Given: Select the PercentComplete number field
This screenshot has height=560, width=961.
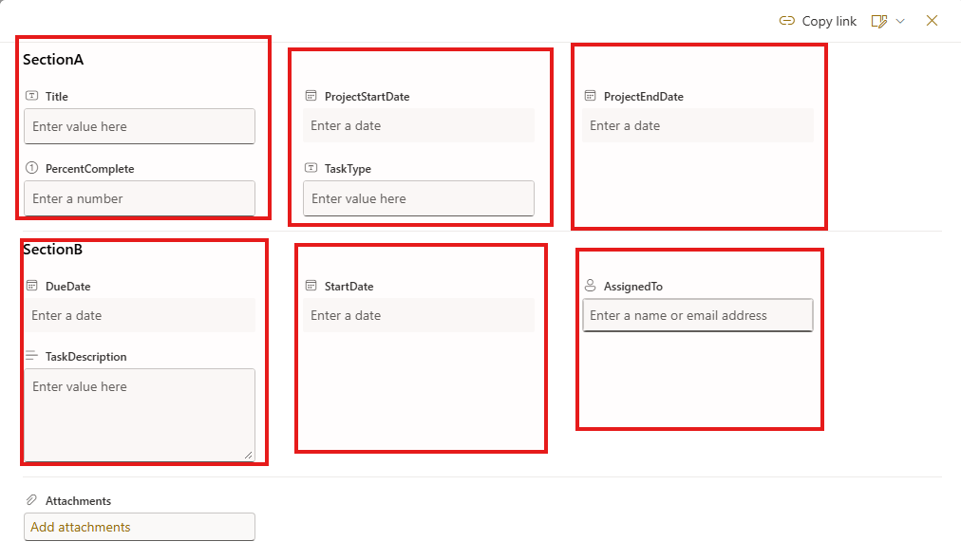Looking at the screenshot, I should 140,198.
